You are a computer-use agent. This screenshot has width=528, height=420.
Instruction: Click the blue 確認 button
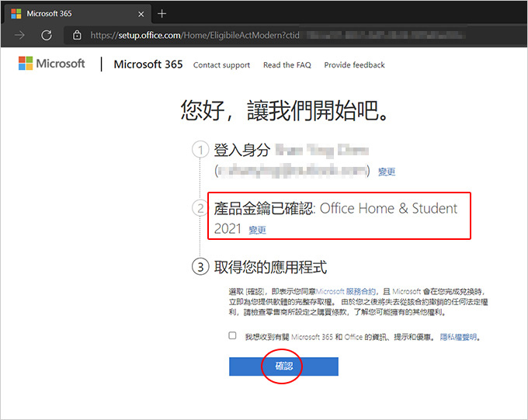(x=283, y=366)
